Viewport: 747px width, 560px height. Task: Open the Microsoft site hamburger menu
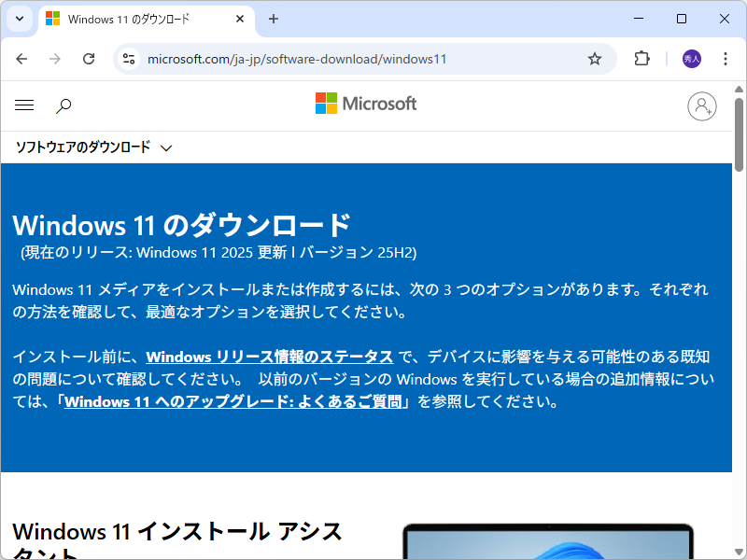[24, 105]
